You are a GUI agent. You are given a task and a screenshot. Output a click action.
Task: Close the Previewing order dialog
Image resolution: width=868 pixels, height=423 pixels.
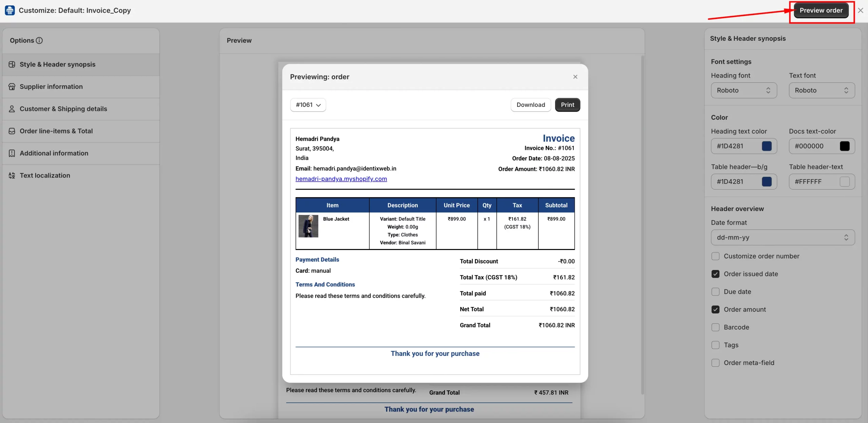575,77
